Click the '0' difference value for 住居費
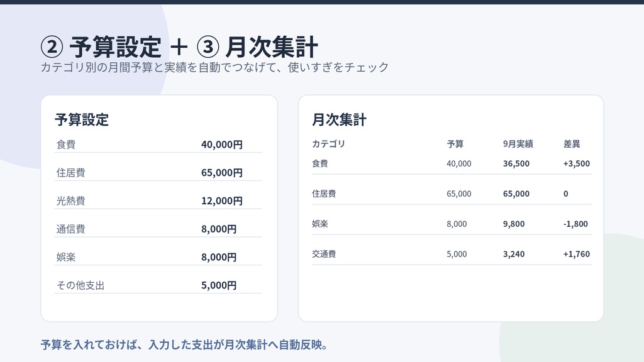This screenshot has height=362, width=644. 565,194
